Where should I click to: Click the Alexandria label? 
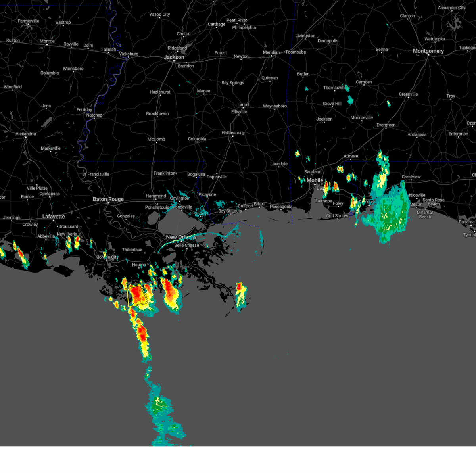(26, 134)
